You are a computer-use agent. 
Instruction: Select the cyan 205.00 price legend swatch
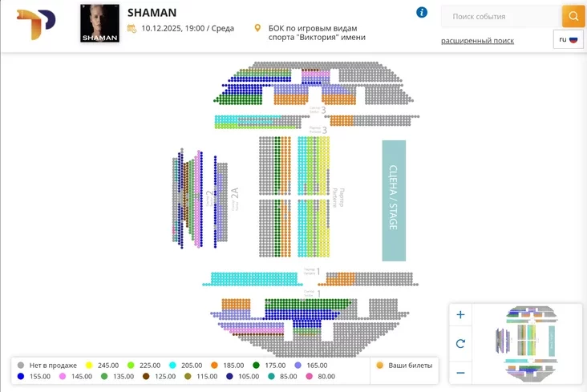[x=172, y=366]
